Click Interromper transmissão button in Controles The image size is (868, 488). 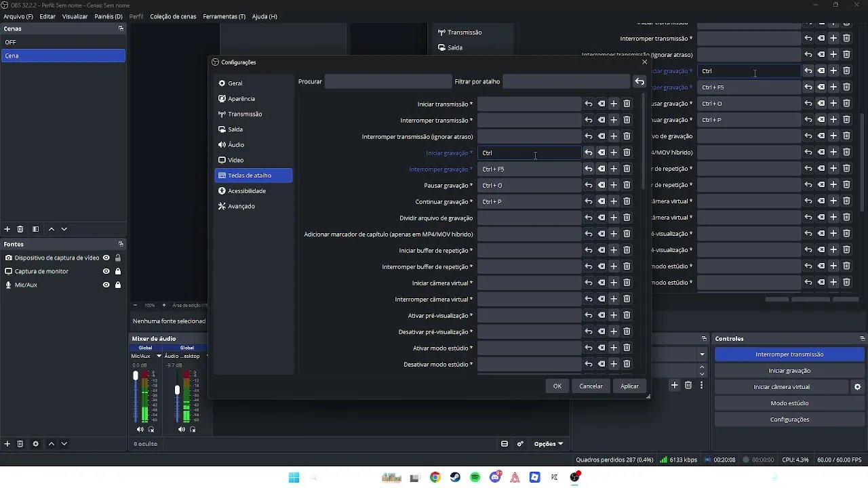tap(789, 354)
